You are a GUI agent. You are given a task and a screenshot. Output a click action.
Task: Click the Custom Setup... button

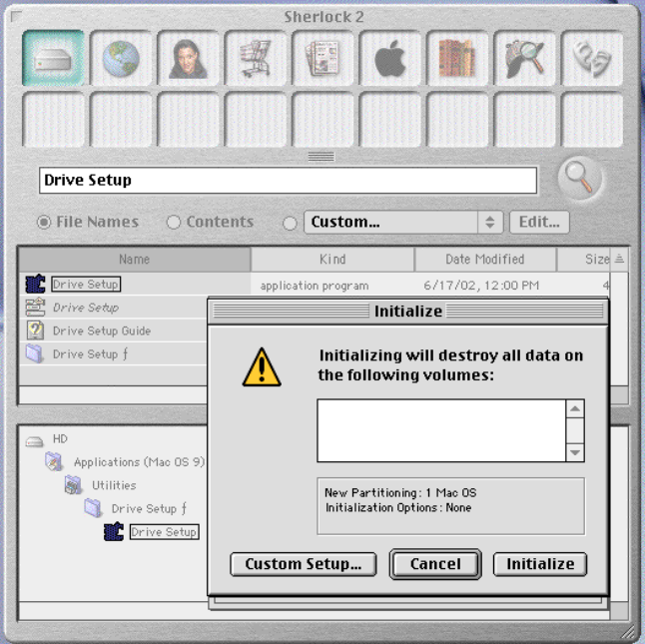304,564
